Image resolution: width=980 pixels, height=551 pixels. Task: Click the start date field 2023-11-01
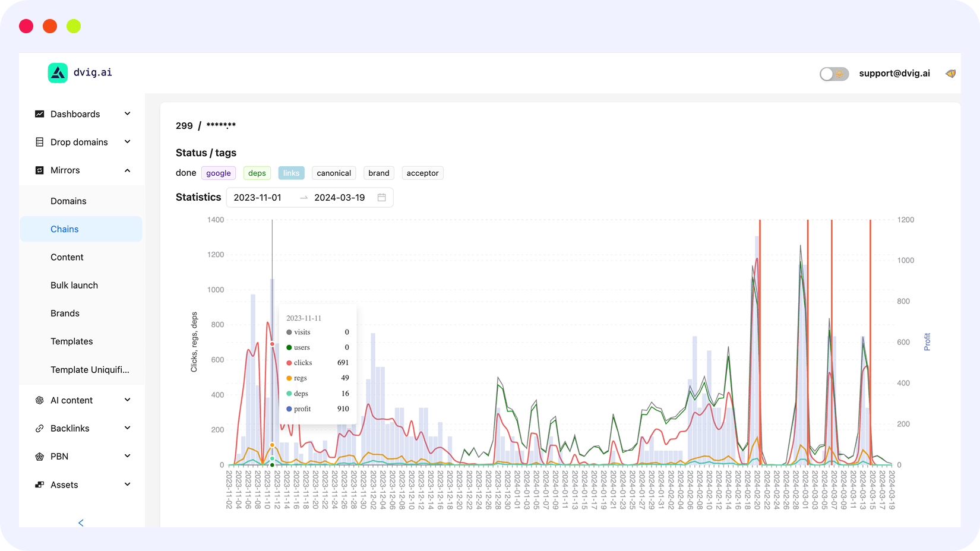pos(258,198)
